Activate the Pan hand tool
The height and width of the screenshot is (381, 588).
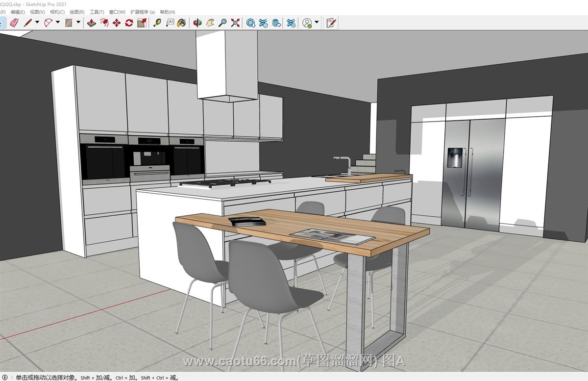210,23
